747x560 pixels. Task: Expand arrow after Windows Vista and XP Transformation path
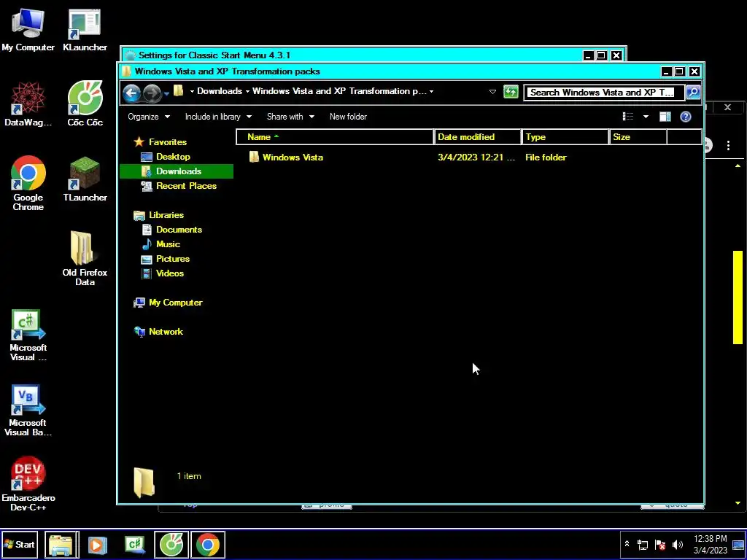click(431, 91)
